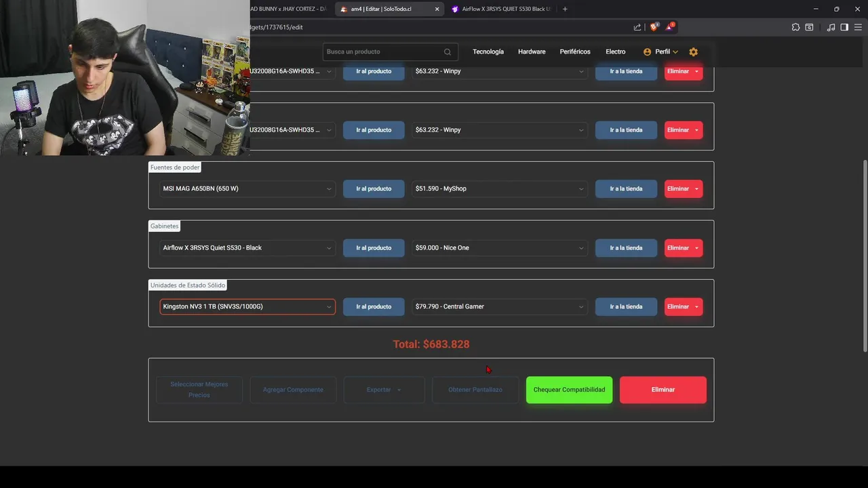
Task: Click green Chequear Compatibilidad button
Action: [x=569, y=390]
